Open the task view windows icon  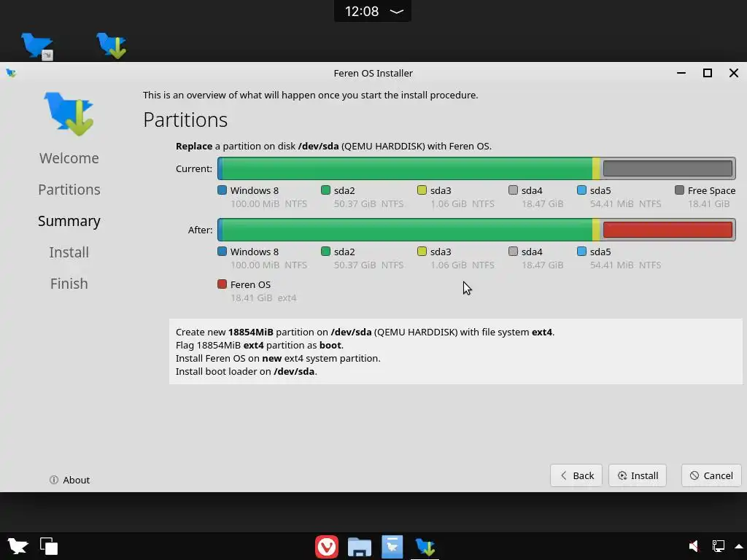click(x=49, y=546)
